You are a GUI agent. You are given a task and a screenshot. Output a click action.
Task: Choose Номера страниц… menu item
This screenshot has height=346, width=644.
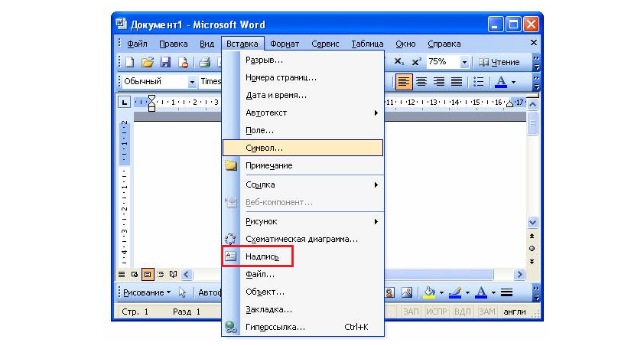[303, 77]
